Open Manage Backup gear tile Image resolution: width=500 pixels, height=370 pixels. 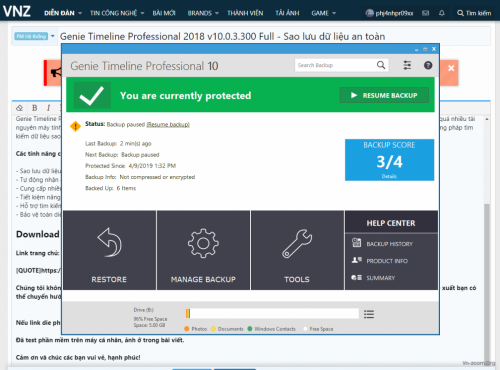tap(203, 250)
